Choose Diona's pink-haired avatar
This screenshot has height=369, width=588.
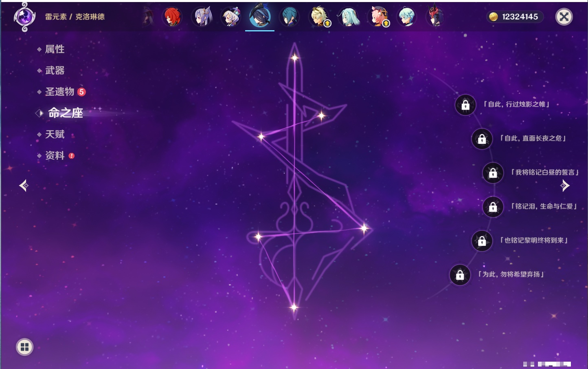[x=378, y=17]
